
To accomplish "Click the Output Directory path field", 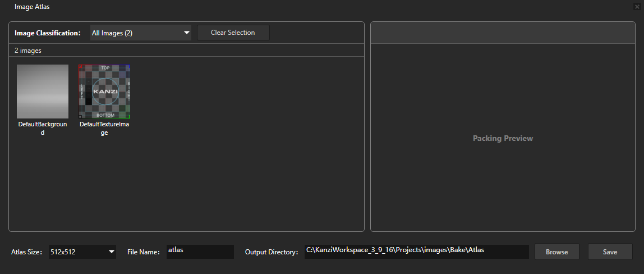I will click(416, 252).
